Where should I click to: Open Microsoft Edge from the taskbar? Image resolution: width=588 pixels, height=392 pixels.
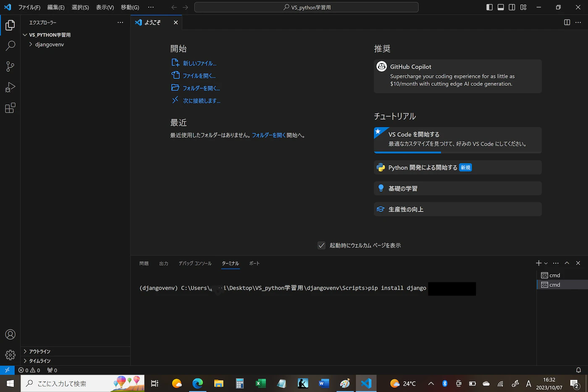pyautogui.click(x=197, y=383)
